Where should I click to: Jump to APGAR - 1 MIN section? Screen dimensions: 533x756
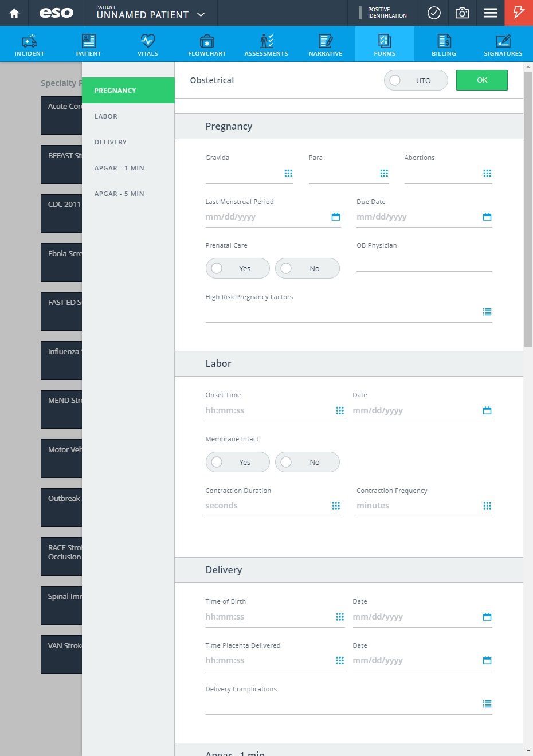[128, 168]
